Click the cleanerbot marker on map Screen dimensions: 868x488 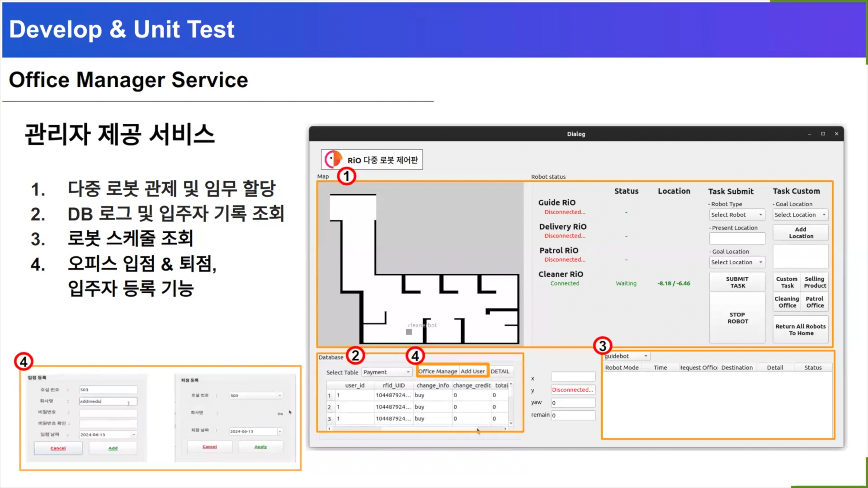[x=409, y=332]
